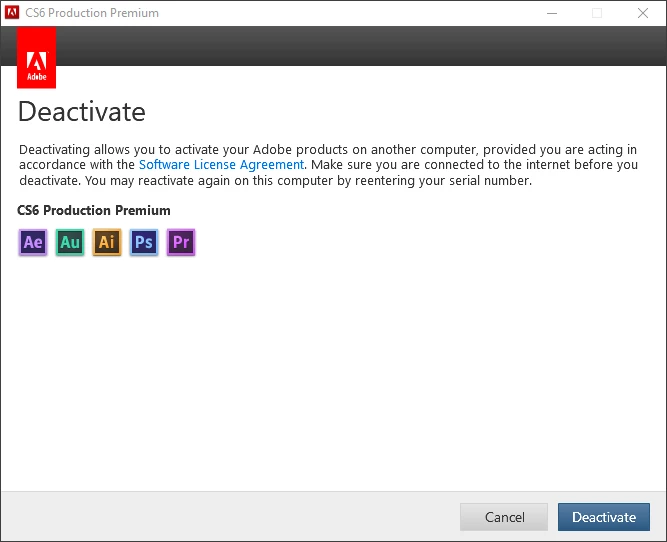Minimize the CS6 Production Premium window
This screenshot has width=667, height=542.
click(x=552, y=13)
